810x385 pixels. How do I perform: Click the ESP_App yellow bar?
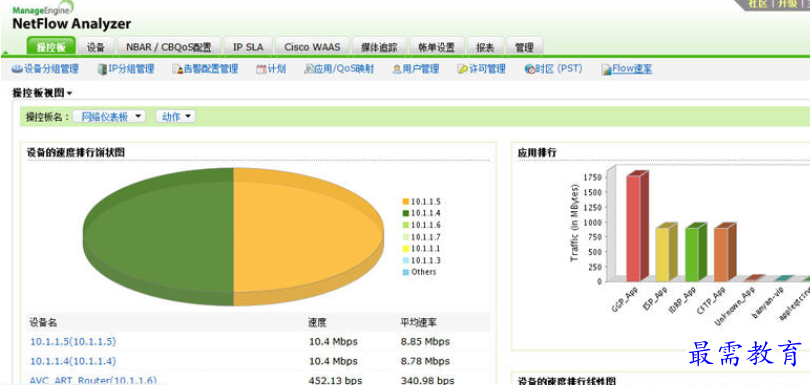(666, 253)
